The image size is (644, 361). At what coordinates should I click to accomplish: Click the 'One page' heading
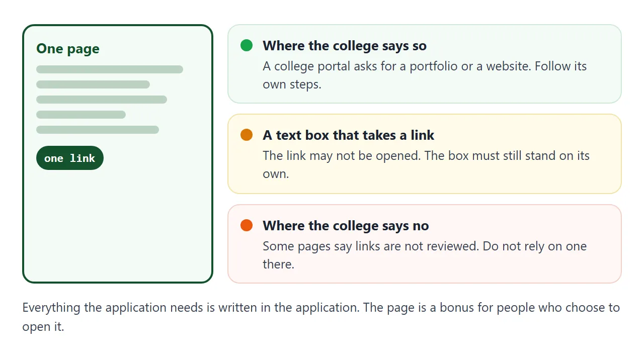[x=68, y=49]
